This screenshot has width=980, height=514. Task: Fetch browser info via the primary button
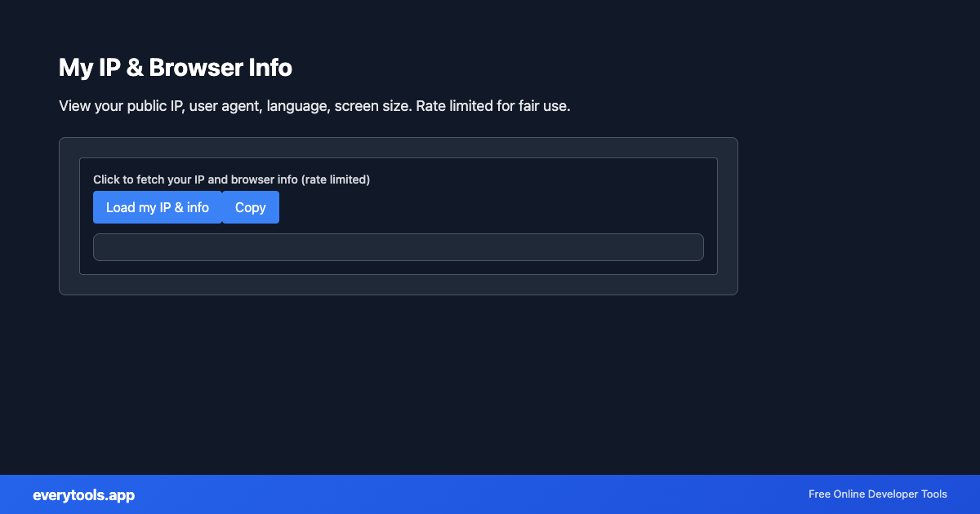pos(158,207)
